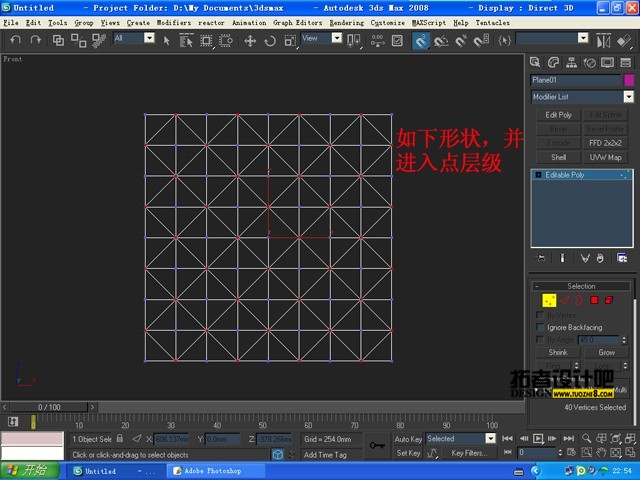Screen dimensions: 640x480
Task: Switch to the Modify command panel tab
Action: tap(553, 62)
